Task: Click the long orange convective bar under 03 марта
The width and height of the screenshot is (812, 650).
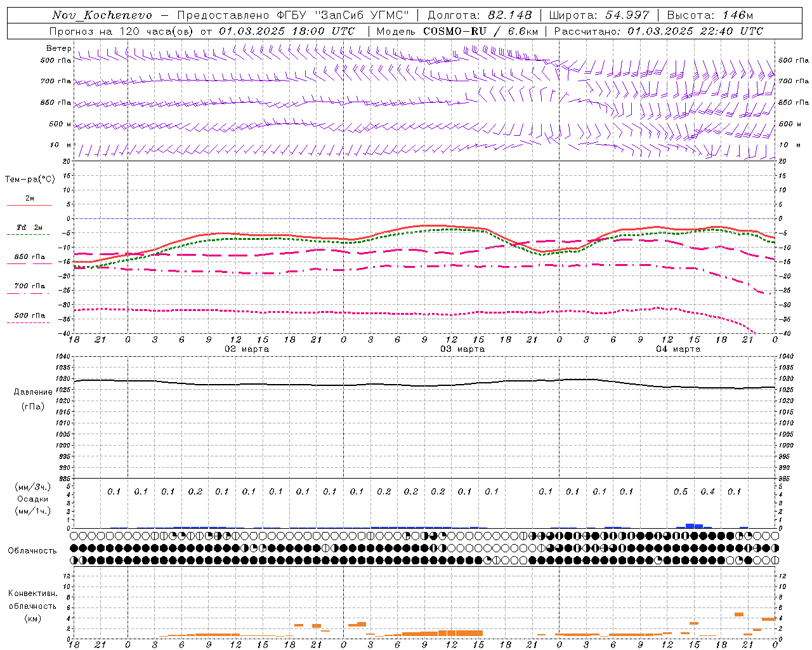Action: (443, 633)
